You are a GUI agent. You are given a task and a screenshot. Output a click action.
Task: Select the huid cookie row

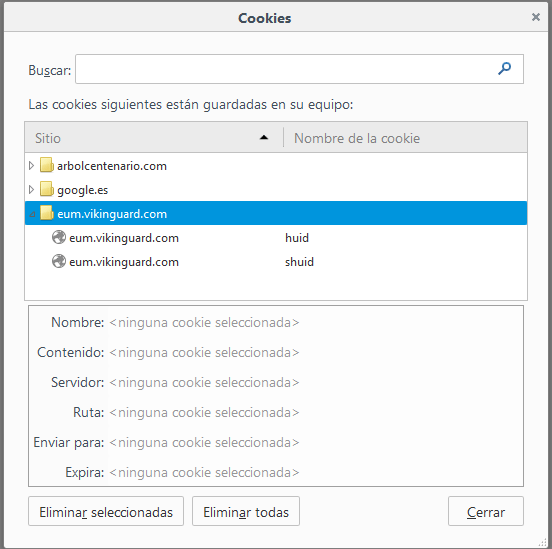coord(276,238)
